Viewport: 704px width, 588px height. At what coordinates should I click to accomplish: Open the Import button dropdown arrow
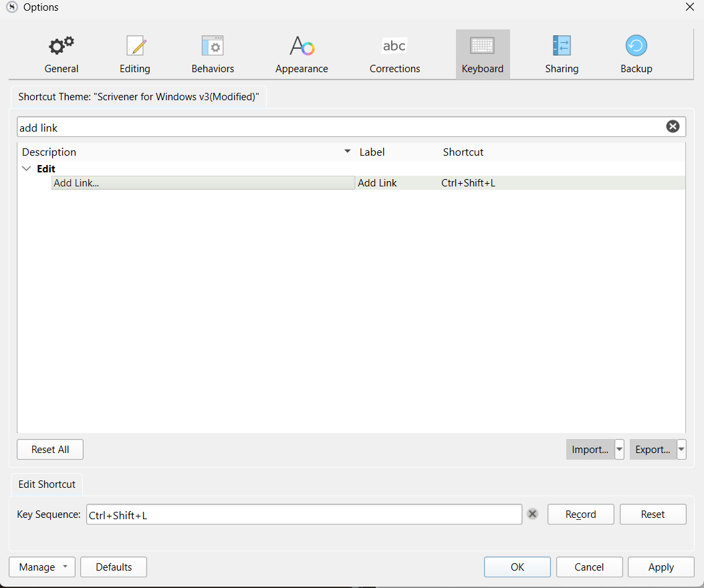click(x=619, y=450)
